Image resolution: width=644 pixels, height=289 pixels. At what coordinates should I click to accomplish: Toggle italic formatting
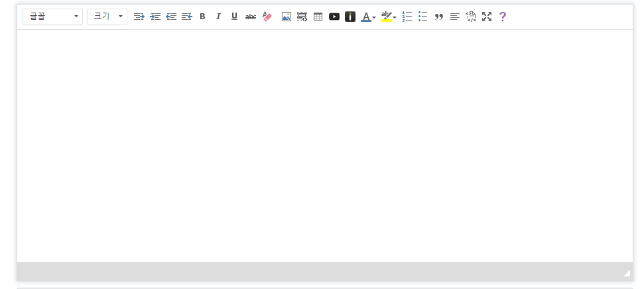pos(218,17)
